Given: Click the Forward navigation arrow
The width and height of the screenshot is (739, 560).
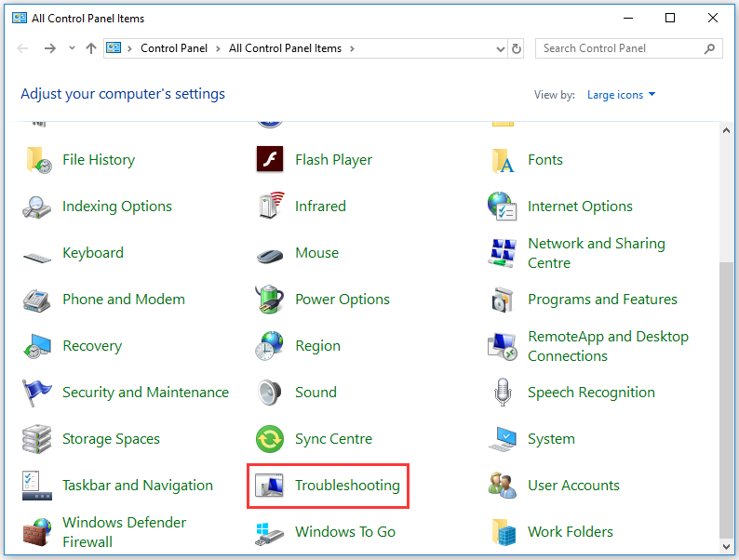Looking at the screenshot, I should 49,48.
